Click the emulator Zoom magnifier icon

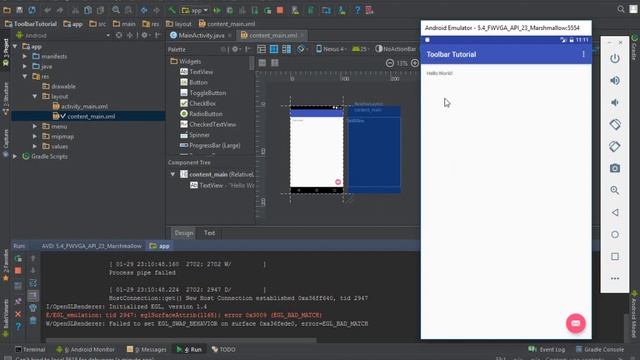pyautogui.click(x=615, y=190)
